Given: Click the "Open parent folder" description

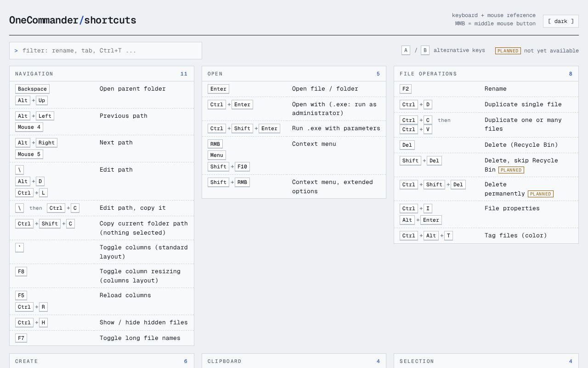Looking at the screenshot, I should (x=133, y=89).
